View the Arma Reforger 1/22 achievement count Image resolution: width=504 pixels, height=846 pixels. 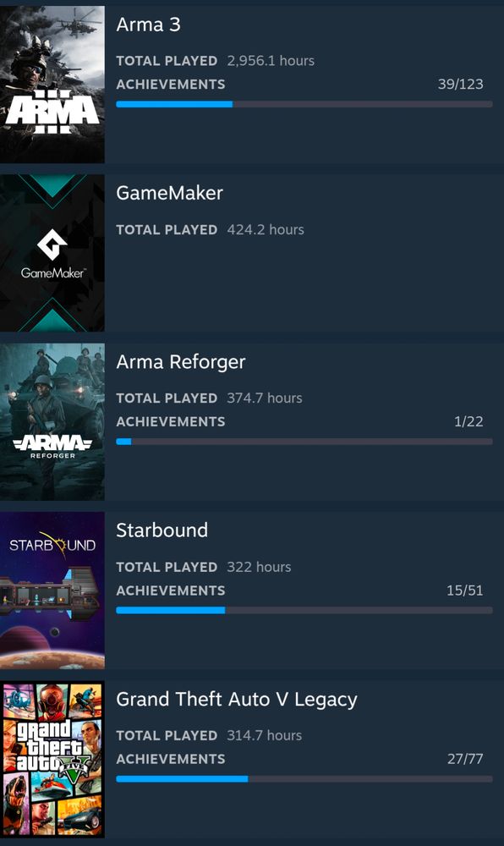tap(468, 421)
